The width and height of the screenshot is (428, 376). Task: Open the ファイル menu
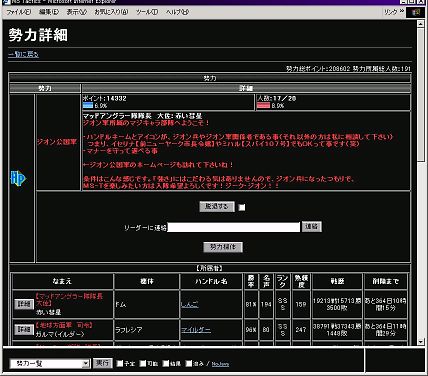(x=19, y=12)
